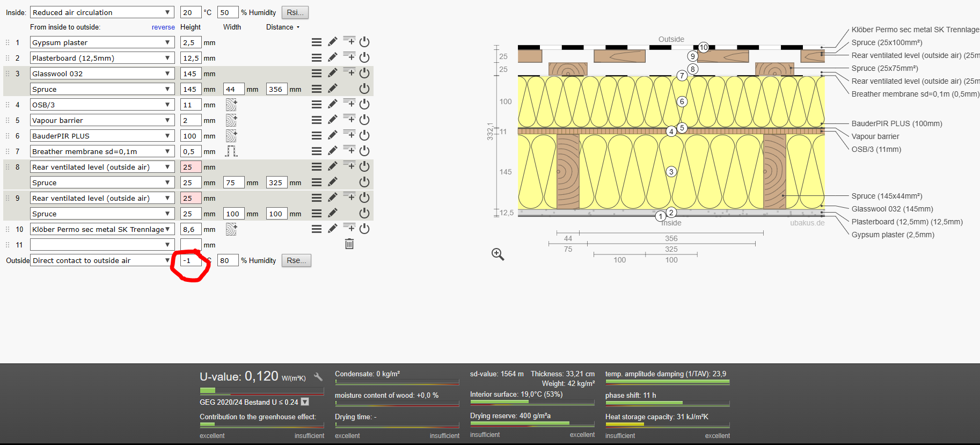Screen dimensions: 980x445
Task: Click the profile icon beside Breather membrane
Action: (x=231, y=151)
